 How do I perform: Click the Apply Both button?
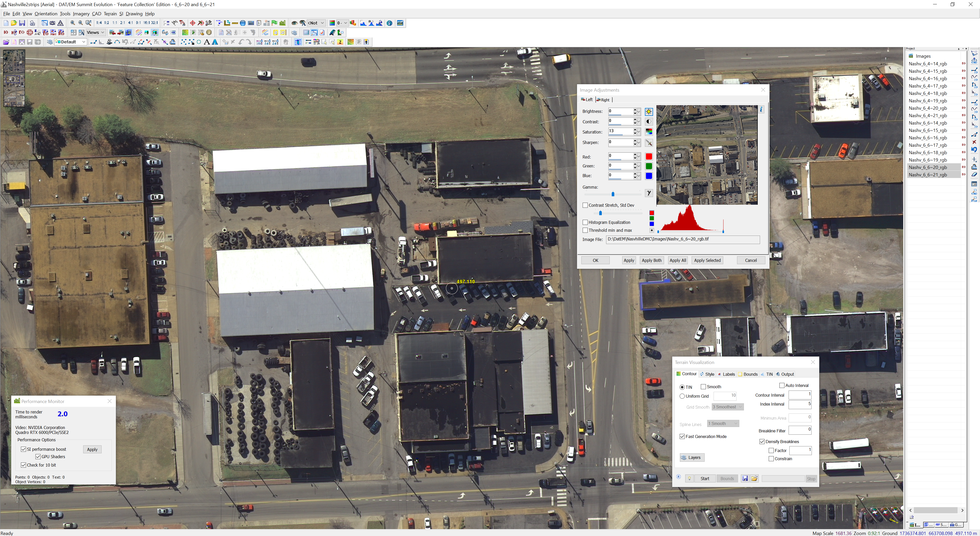[651, 260]
